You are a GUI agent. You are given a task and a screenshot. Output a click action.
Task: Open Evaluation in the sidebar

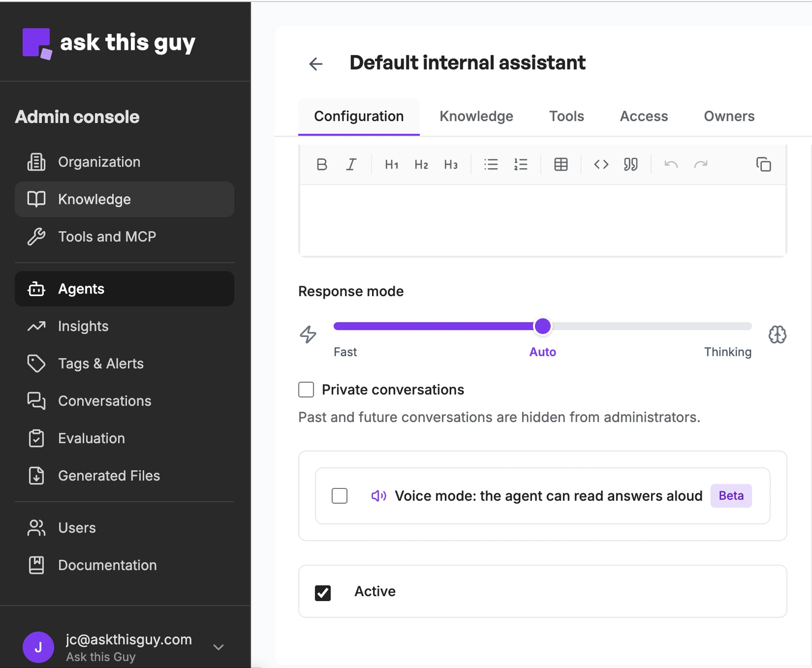point(124,438)
